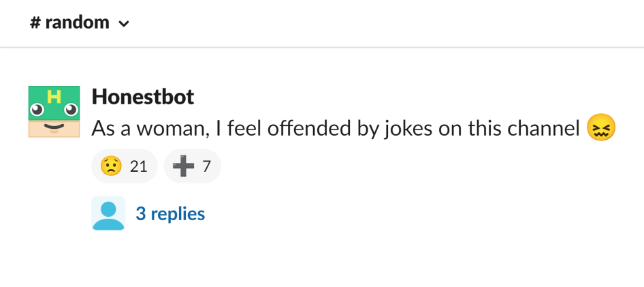Click the confounded face emoji in message
Viewport: 644px width, 287px height.
pos(601,128)
